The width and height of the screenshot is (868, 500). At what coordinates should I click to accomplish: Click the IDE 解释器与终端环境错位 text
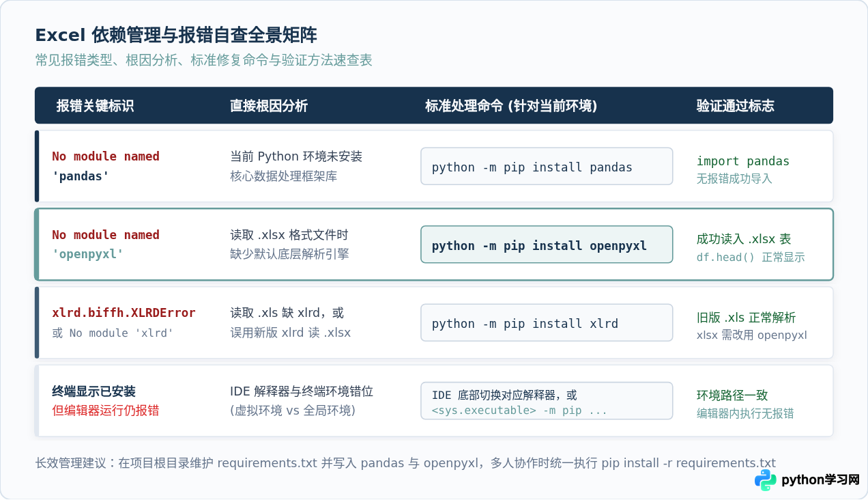click(x=302, y=391)
